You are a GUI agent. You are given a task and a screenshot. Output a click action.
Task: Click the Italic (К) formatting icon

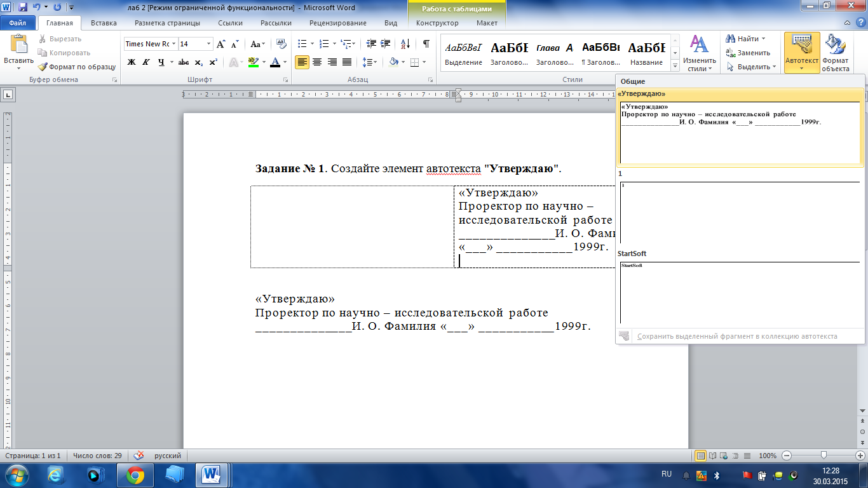pyautogui.click(x=146, y=62)
